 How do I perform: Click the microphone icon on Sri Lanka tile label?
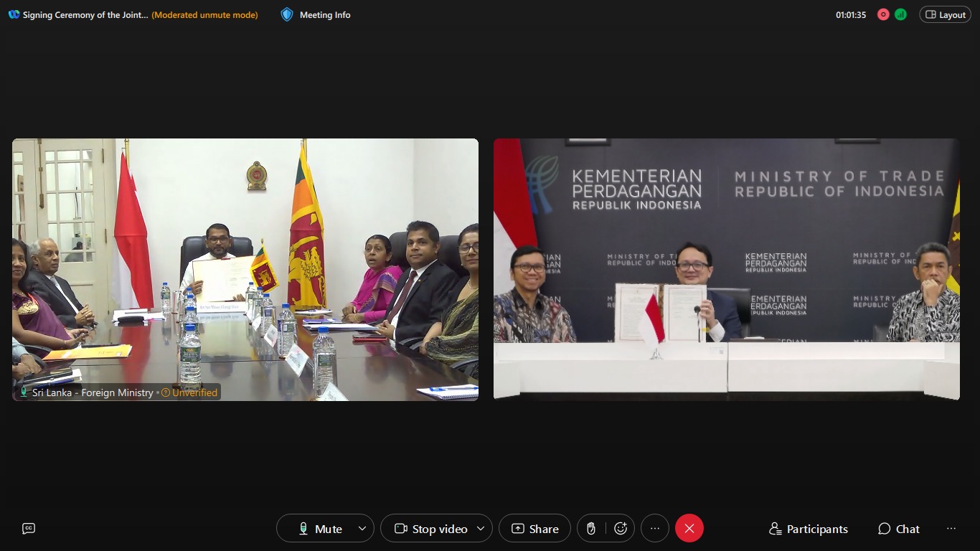[24, 392]
